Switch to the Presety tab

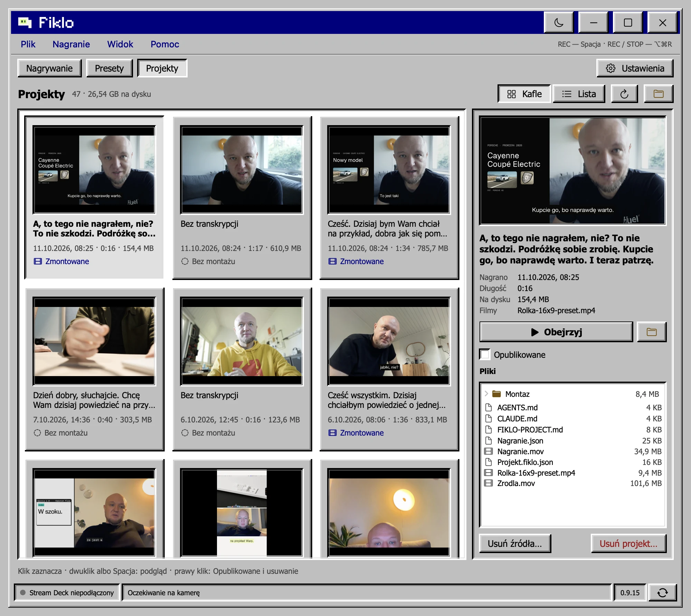109,68
